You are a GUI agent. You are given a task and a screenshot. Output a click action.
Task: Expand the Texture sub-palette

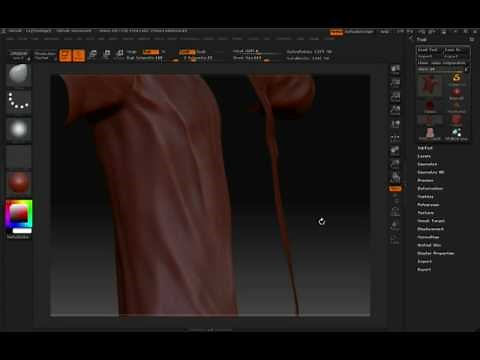426,213
